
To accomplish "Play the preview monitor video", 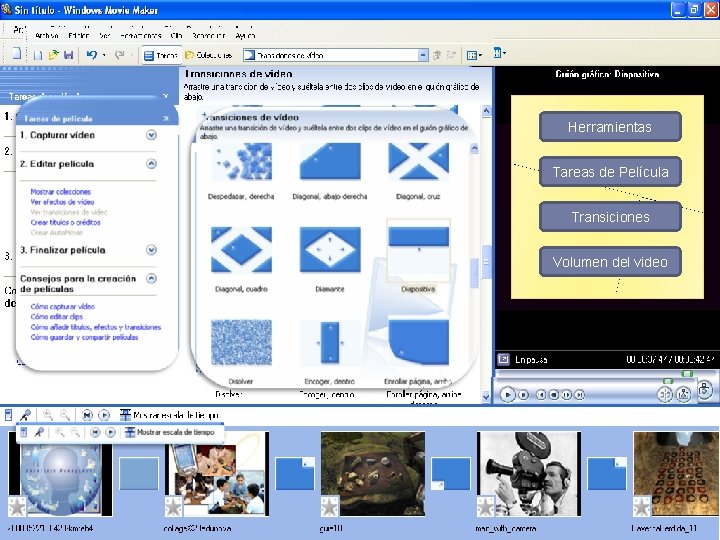I will [507, 394].
